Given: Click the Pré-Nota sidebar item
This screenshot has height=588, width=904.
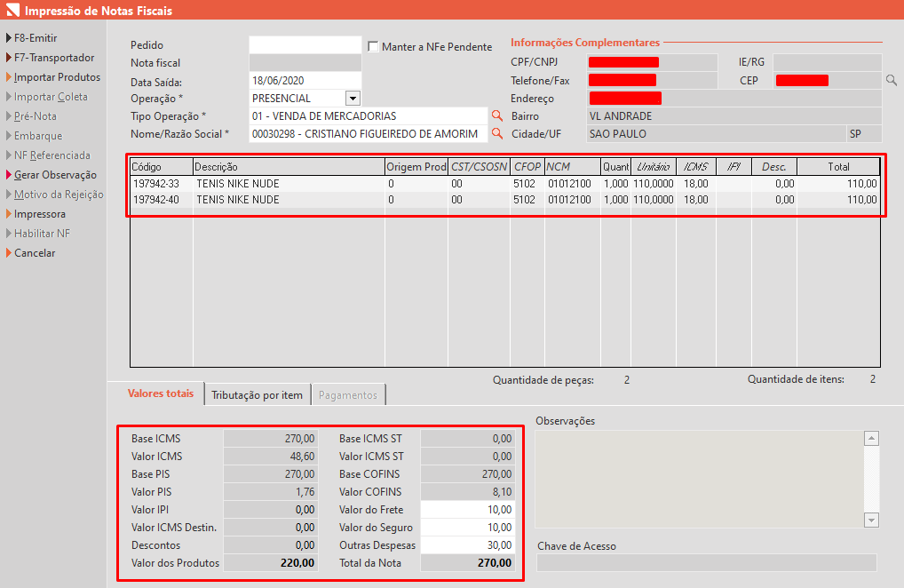Looking at the screenshot, I should [36, 116].
